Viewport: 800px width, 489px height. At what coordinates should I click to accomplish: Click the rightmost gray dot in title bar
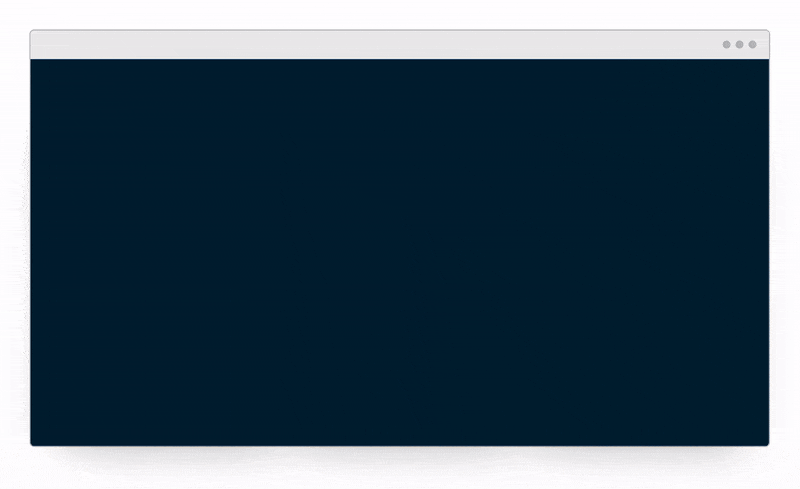[x=753, y=44]
